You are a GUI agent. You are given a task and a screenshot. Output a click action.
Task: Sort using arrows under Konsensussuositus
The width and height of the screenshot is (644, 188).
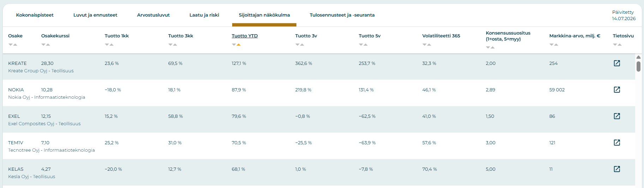tap(490, 47)
